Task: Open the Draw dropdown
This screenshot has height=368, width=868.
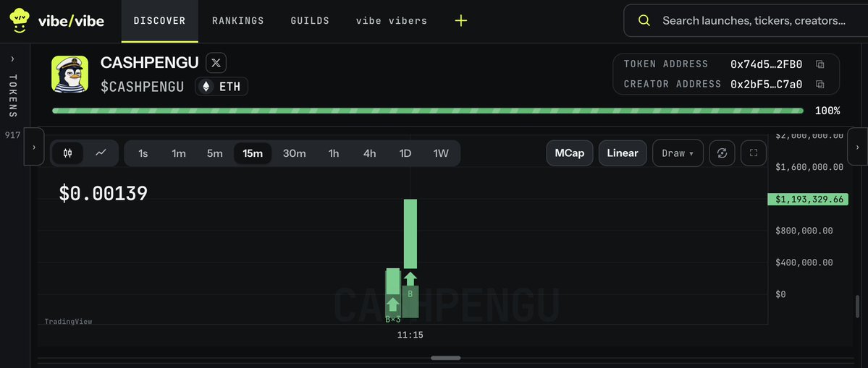Action: coord(678,153)
